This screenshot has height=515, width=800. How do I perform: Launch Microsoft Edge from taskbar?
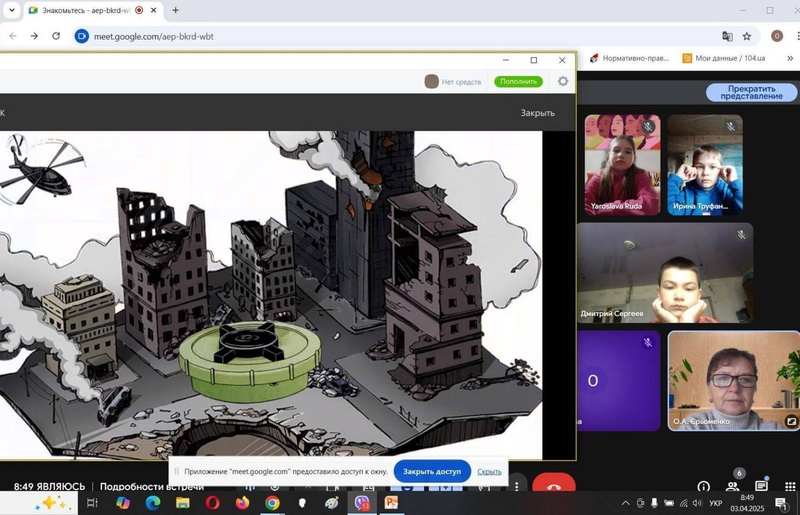153,503
